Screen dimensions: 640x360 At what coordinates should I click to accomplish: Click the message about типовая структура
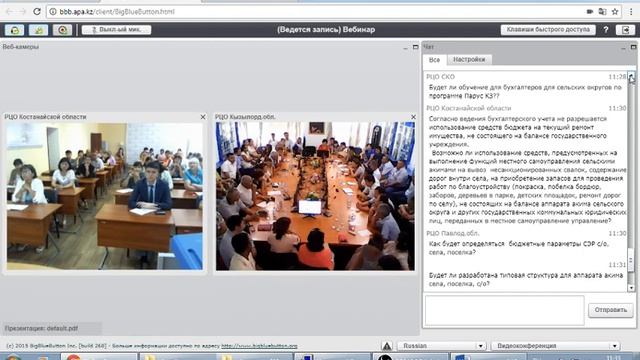[x=526, y=280]
